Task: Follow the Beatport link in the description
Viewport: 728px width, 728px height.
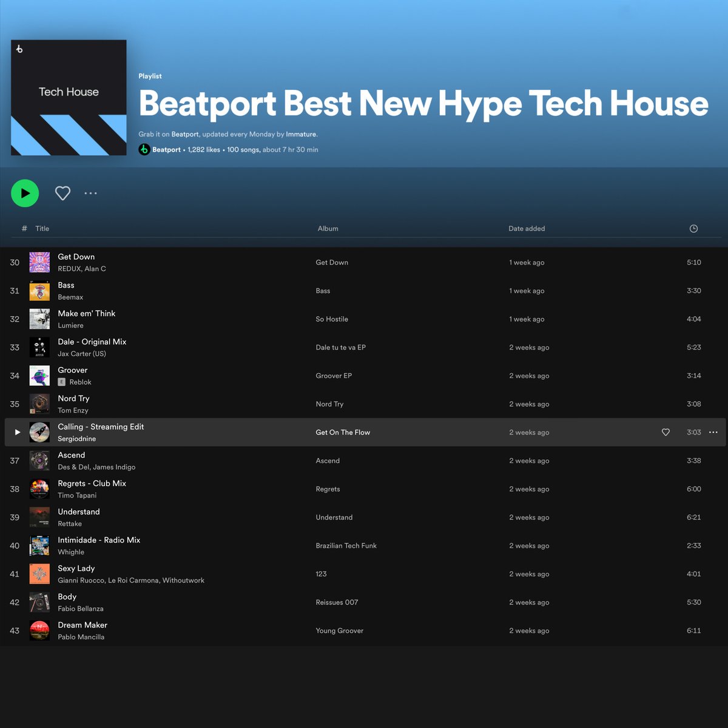Action: (x=185, y=134)
